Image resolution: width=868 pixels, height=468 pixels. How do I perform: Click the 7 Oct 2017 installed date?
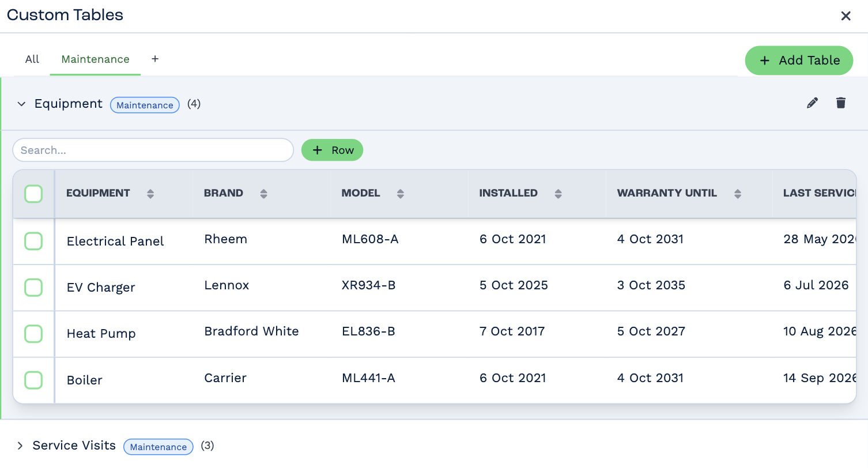[x=512, y=331]
